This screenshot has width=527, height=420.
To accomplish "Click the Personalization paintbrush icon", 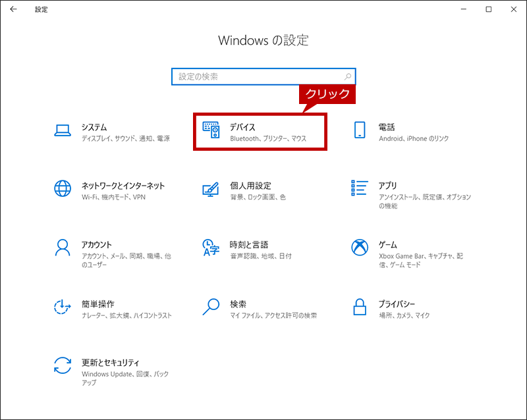I will click(x=211, y=189).
